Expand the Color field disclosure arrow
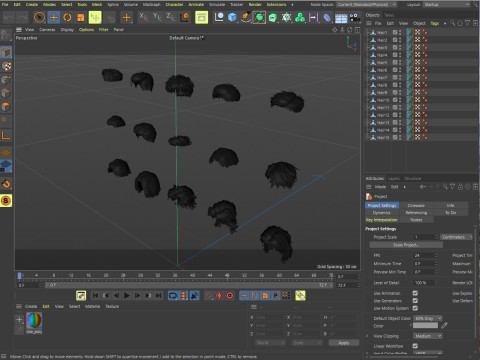Image resolution: width=480 pixels, height=360 pixels. (x=411, y=326)
